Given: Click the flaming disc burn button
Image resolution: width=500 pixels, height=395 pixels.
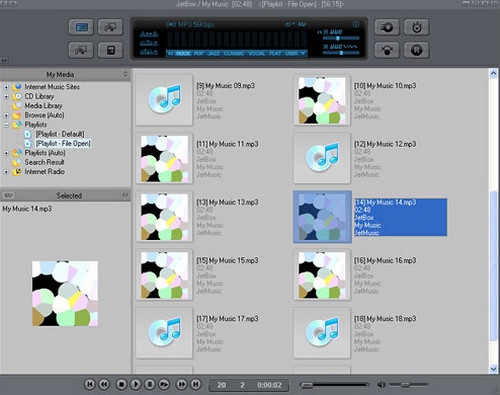Looking at the screenshot, I should pyautogui.click(x=416, y=27).
